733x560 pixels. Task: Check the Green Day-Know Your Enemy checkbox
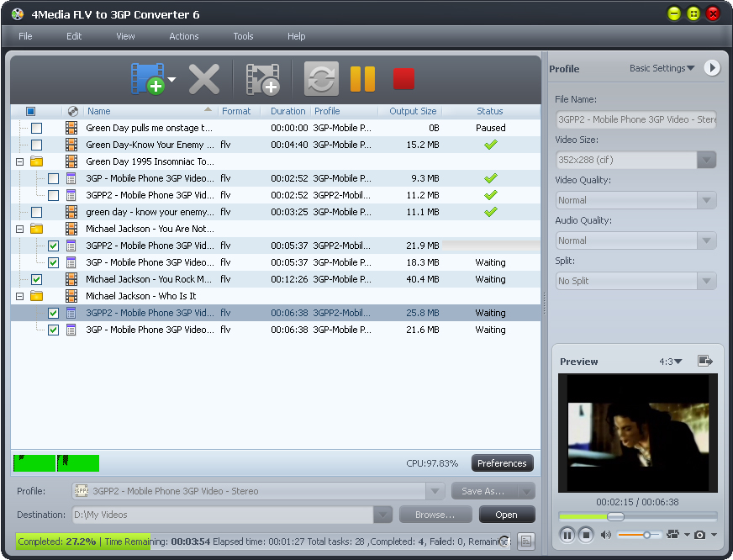pyautogui.click(x=36, y=145)
